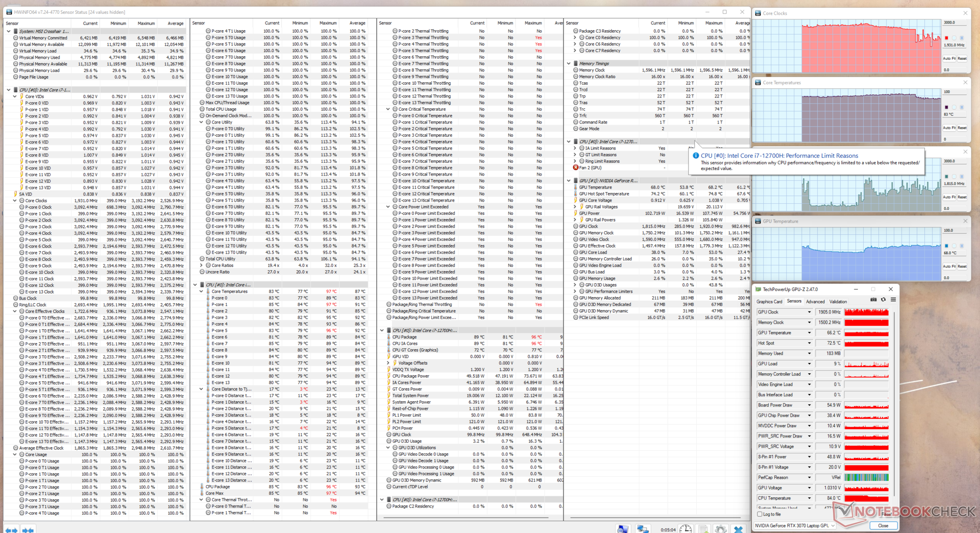980x533 pixels.
Task: Click the info icon in Performance Limit Reasons tooltip
Action: pos(695,156)
